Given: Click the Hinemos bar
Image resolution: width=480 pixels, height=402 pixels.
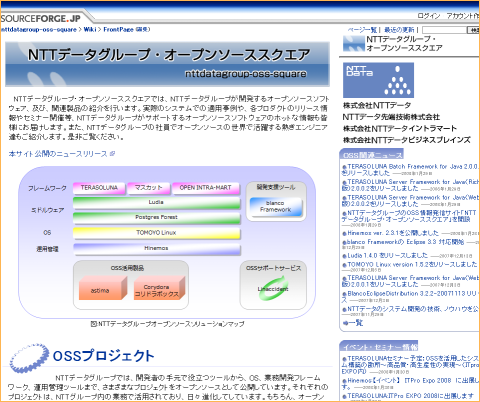Looking at the screenshot, I should [x=156, y=249].
